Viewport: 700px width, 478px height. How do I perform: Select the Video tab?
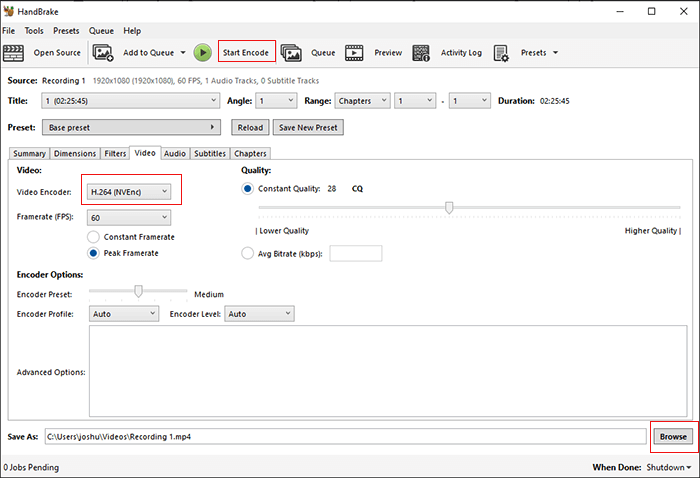(145, 153)
